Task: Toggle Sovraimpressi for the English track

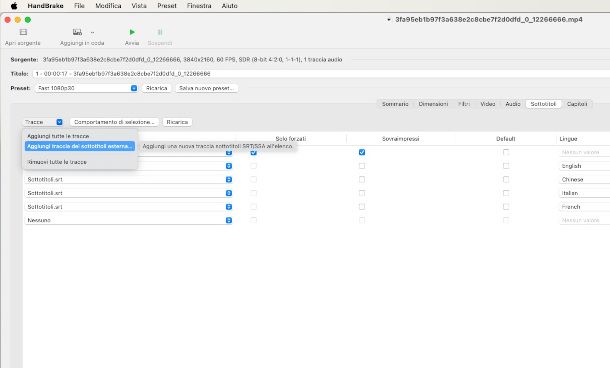Action: tap(362, 166)
